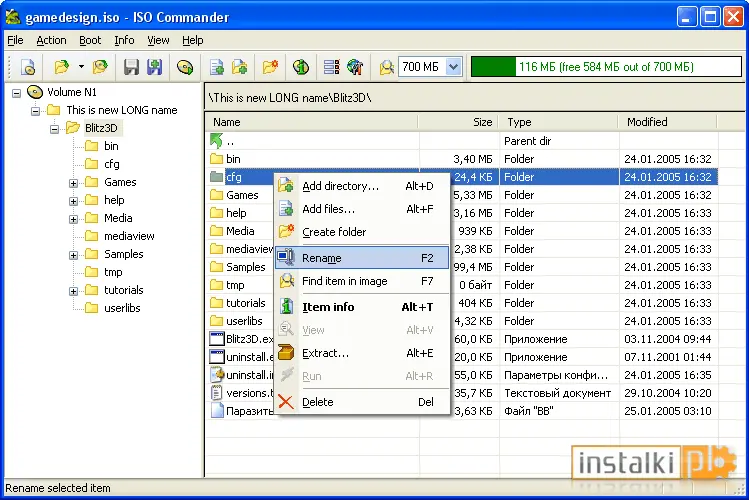Click the Blitz3D.exe application icon in list

pyautogui.click(x=217, y=339)
